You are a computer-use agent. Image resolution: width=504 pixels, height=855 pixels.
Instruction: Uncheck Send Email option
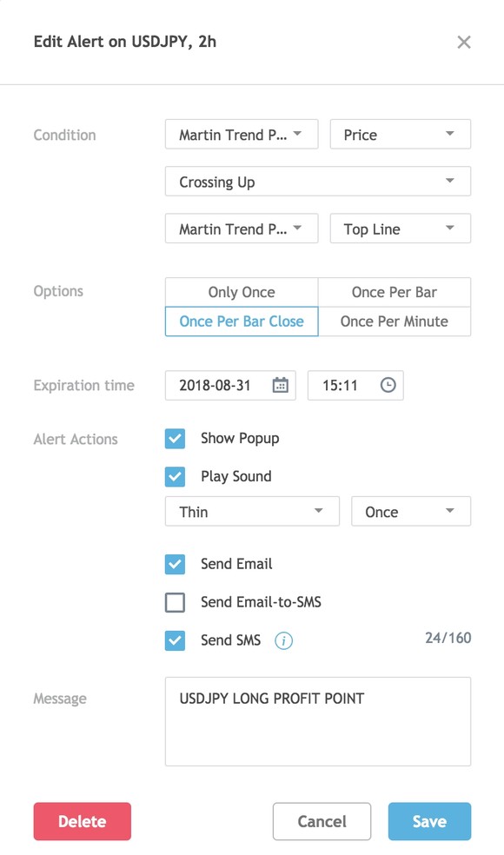click(175, 565)
